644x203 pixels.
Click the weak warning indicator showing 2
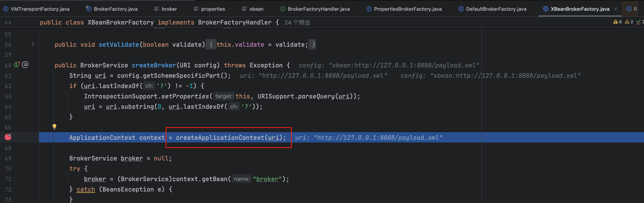629,22
